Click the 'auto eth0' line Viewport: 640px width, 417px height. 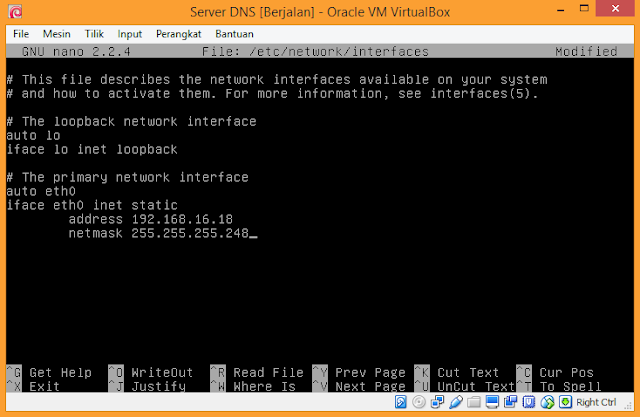[41, 191]
